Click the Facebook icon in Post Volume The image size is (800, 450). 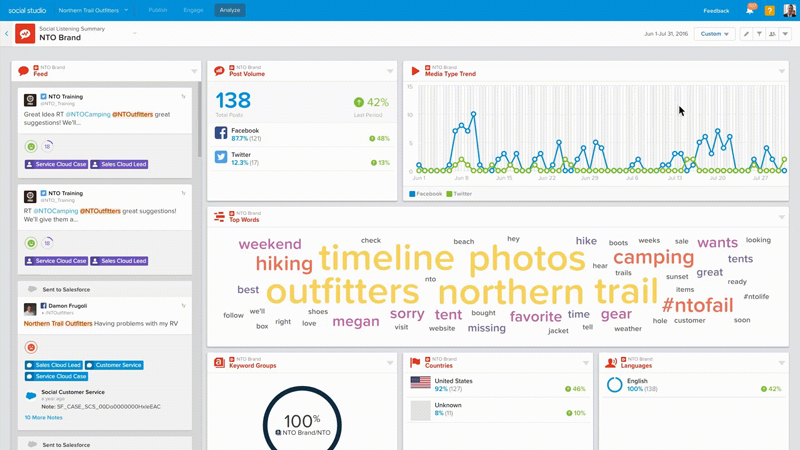(221, 133)
